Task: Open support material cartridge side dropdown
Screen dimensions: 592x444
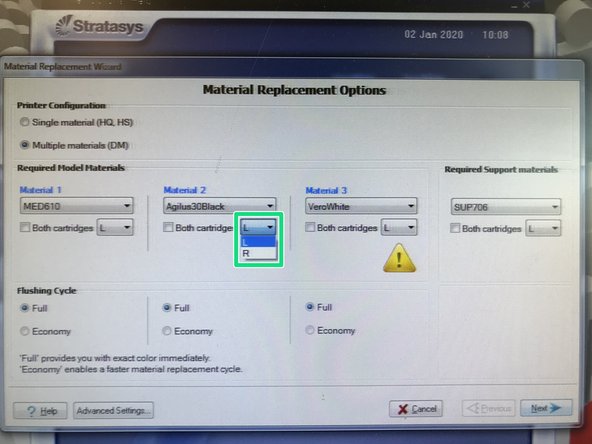Action: 543,228
